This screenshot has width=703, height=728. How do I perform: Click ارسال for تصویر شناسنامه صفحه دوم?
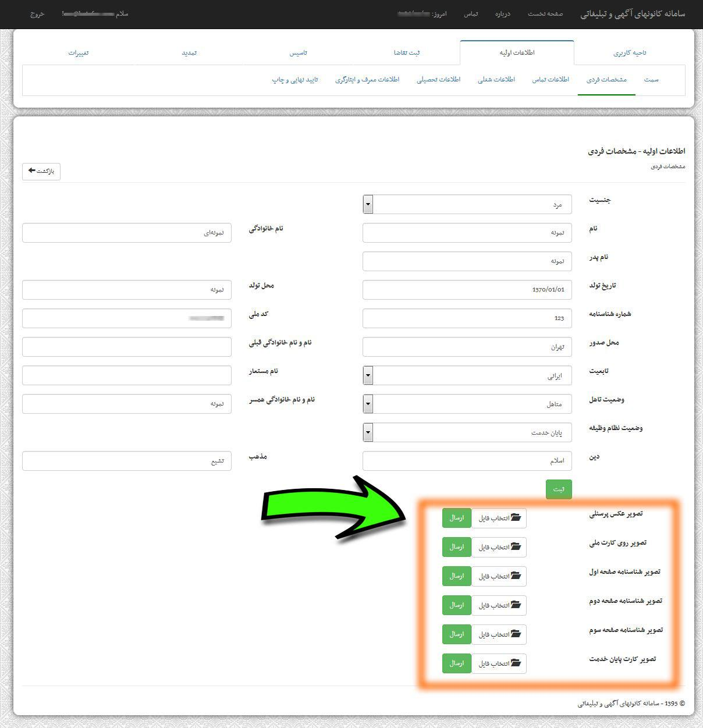[457, 605]
